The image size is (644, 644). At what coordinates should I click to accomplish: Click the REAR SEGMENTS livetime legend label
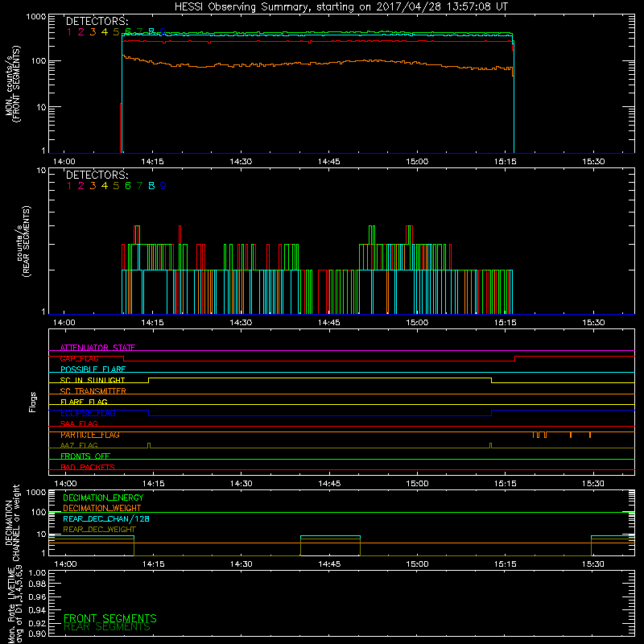[107, 627]
